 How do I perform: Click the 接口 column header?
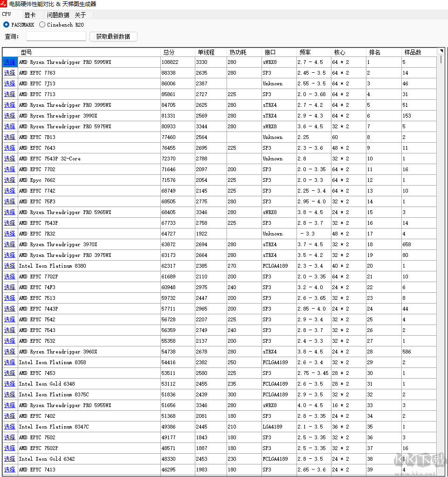point(279,52)
